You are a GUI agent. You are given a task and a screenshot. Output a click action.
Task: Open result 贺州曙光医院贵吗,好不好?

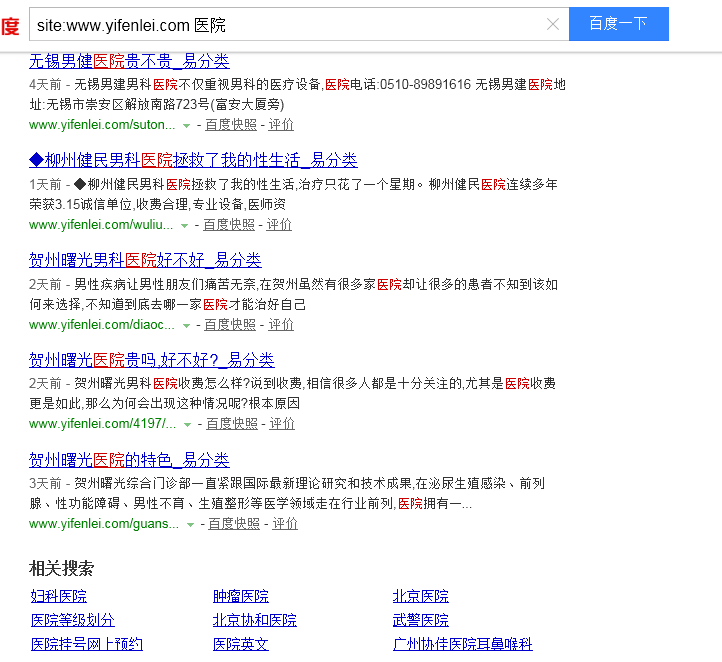click(151, 360)
